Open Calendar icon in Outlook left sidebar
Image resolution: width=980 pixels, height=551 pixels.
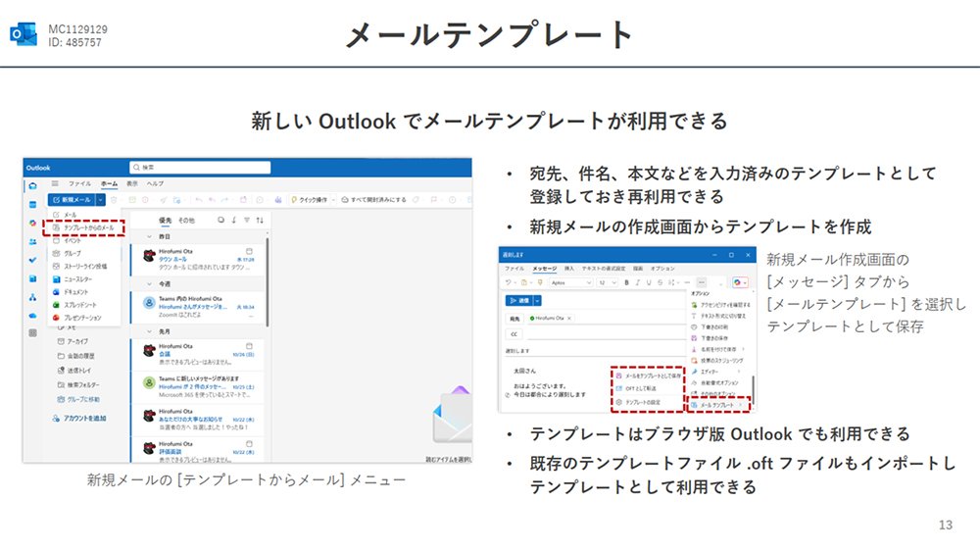coord(32,205)
